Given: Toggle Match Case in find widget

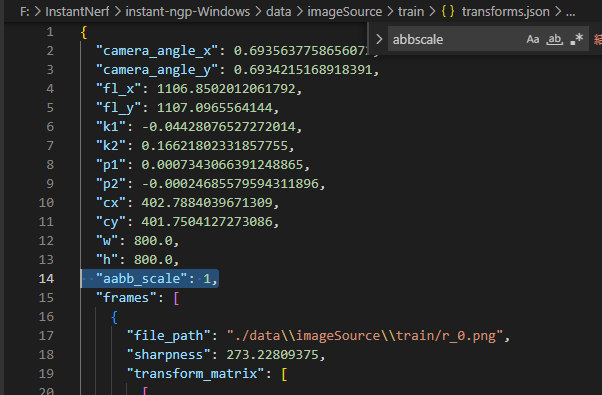Looking at the screenshot, I should pos(533,39).
